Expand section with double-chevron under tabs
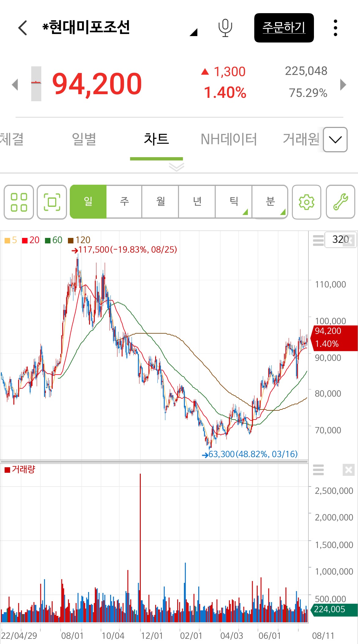The width and height of the screenshot is (358, 644). 177,167
